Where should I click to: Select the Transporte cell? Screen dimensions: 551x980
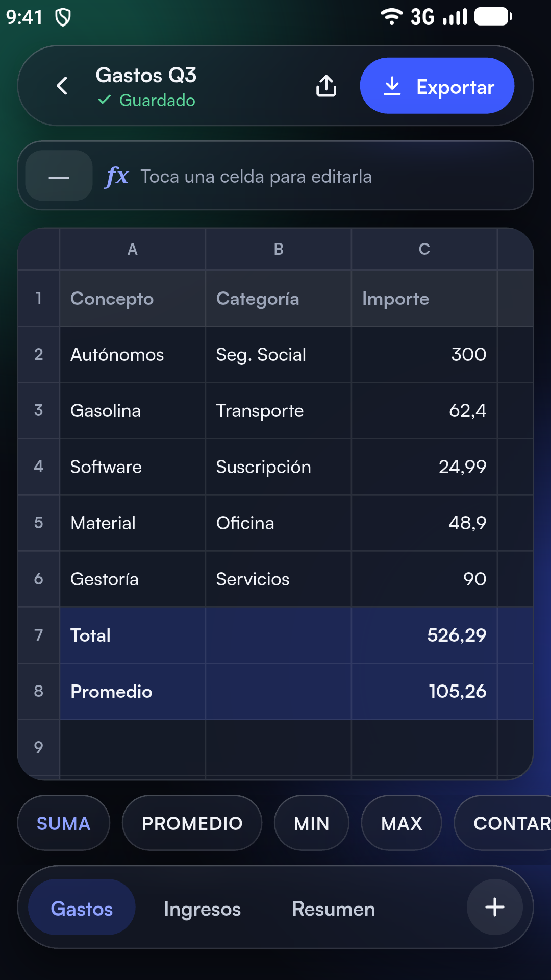coord(279,410)
